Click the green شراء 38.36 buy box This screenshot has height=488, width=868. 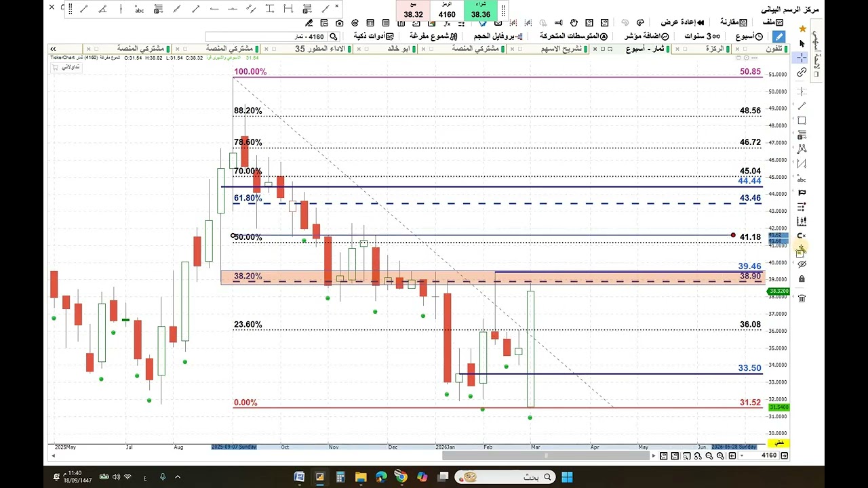(480, 10)
